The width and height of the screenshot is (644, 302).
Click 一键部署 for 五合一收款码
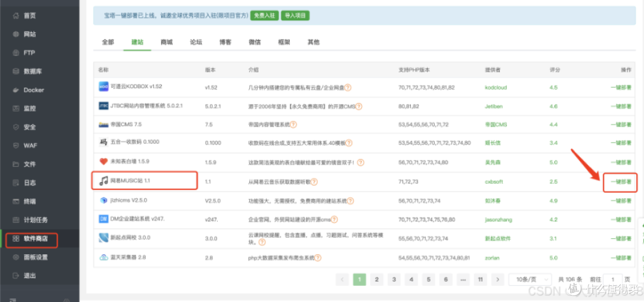(x=621, y=143)
